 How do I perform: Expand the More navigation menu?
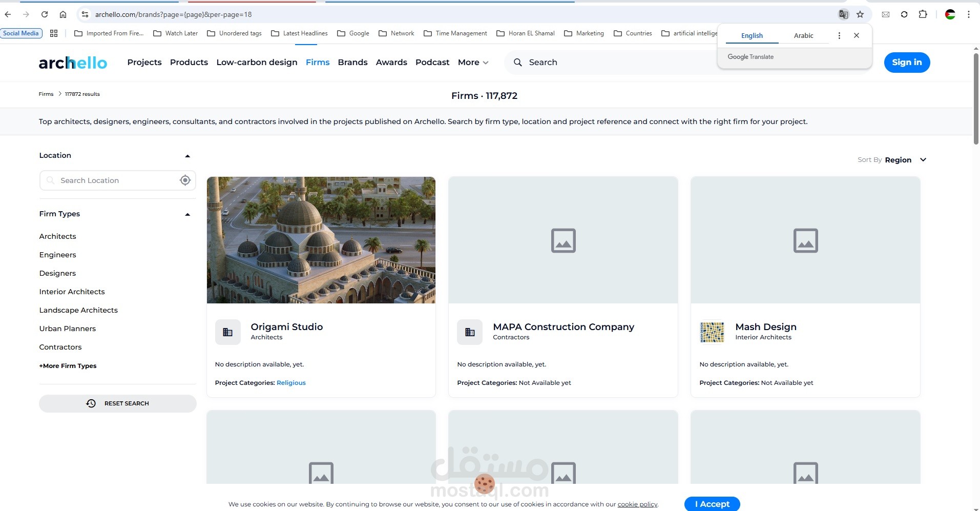click(x=472, y=62)
